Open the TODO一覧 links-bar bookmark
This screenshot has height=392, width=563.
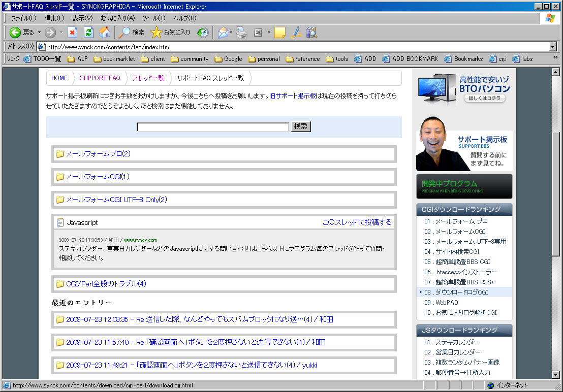tap(43, 59)
